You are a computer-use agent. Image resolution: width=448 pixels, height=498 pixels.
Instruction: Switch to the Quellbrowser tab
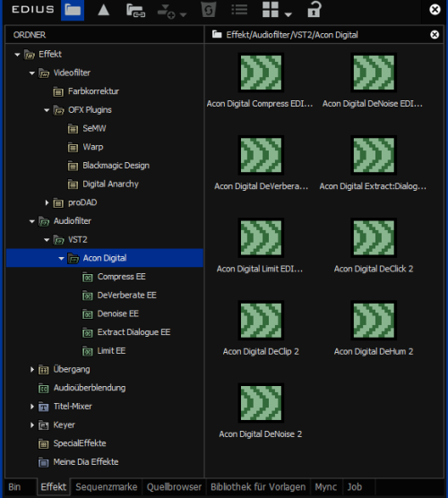coord(174,487)
